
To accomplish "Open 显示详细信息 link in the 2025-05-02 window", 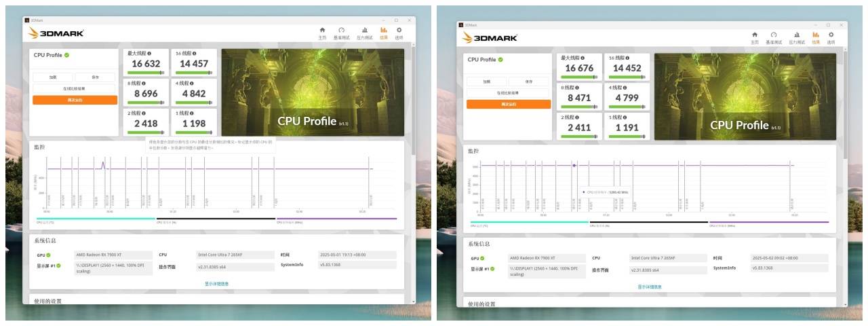I will tap(650, 287).
